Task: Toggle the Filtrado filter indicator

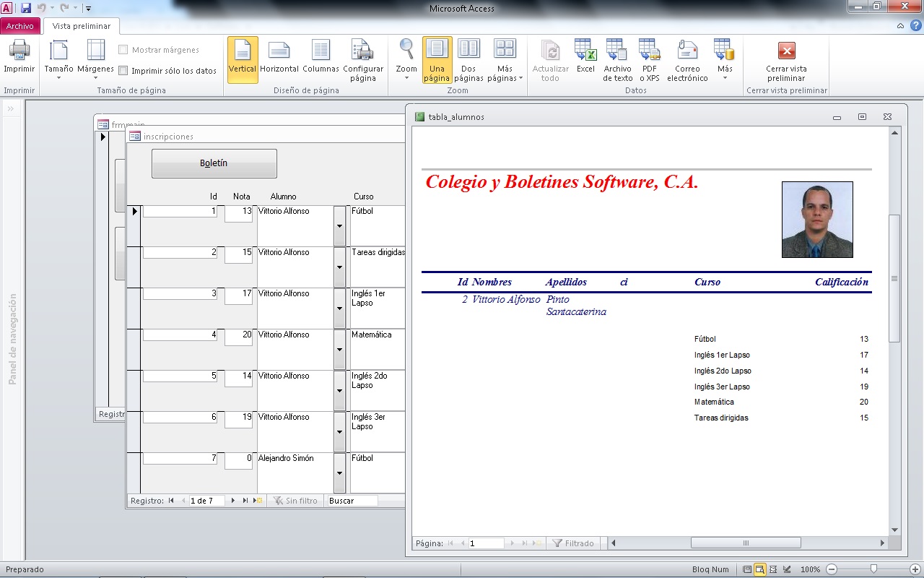Action: pyautogui.click(x=573, y=543)
